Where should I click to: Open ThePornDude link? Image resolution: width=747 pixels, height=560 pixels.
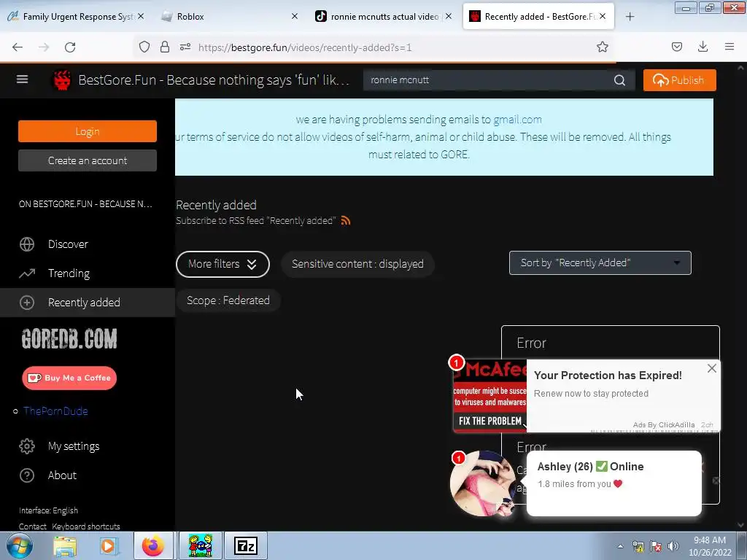pyautogui.click(x=55, y=411)
